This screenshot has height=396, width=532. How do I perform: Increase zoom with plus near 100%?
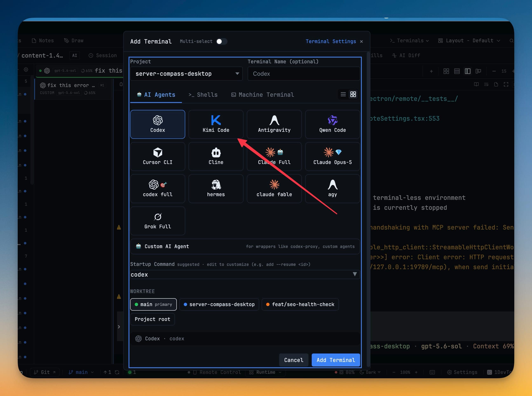416,372
